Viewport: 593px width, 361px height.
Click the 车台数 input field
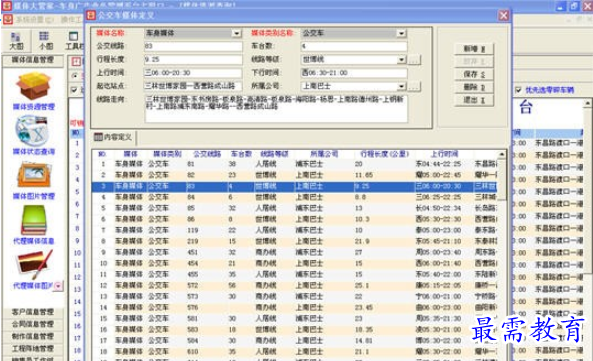pyautogui.click(x=354, y=46)
